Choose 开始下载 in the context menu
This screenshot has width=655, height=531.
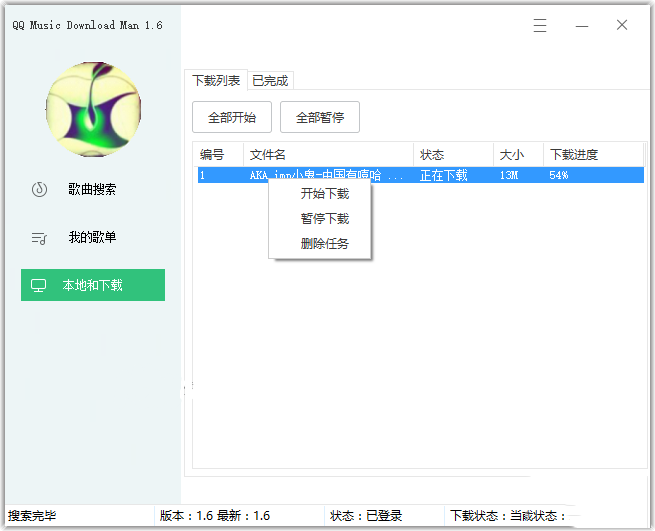pos(324,193)
